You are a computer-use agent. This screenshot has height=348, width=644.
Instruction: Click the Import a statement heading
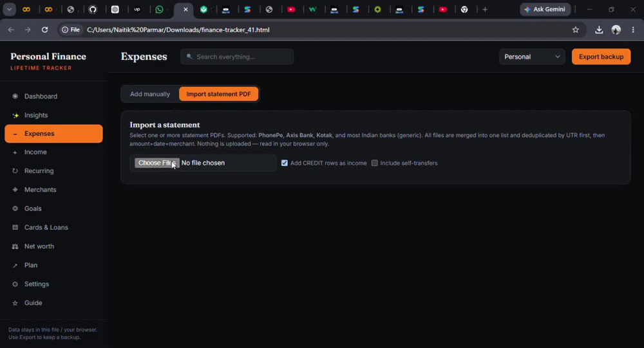165,125
